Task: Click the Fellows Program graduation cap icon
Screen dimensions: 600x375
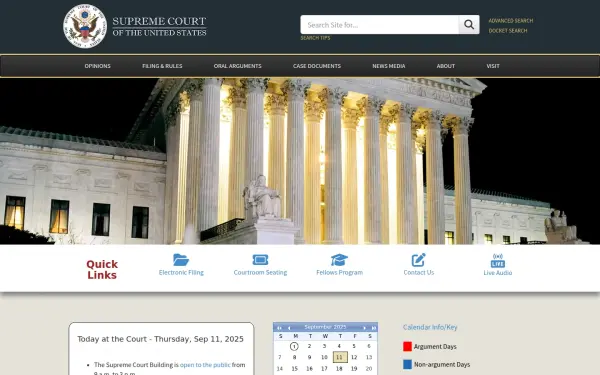Action: tap(339, 260)
